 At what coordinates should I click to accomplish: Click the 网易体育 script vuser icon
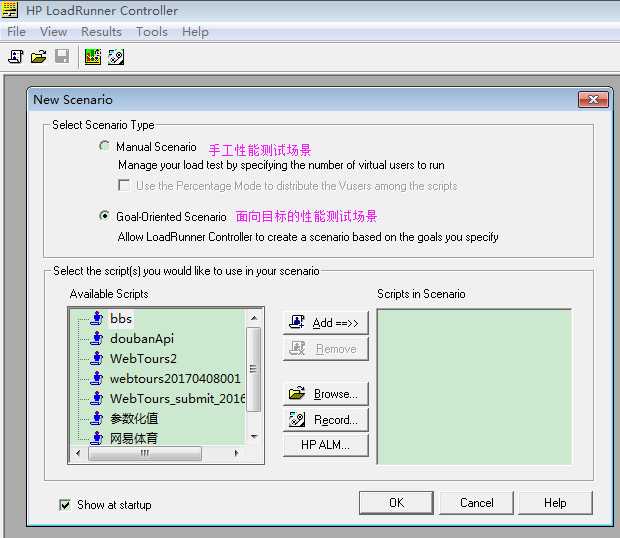click(x=96, y=438)
